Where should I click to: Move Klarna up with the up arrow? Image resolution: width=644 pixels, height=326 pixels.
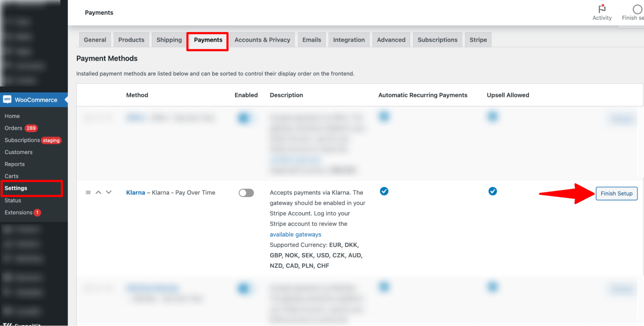pyautogui.click(x=99, y=192)
